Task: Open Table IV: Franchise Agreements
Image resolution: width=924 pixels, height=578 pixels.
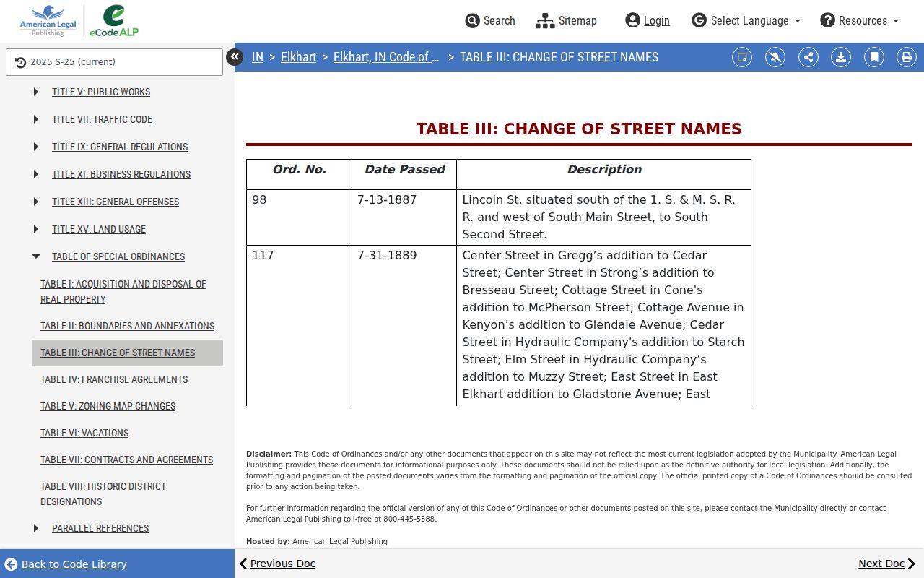Action: 114,379
